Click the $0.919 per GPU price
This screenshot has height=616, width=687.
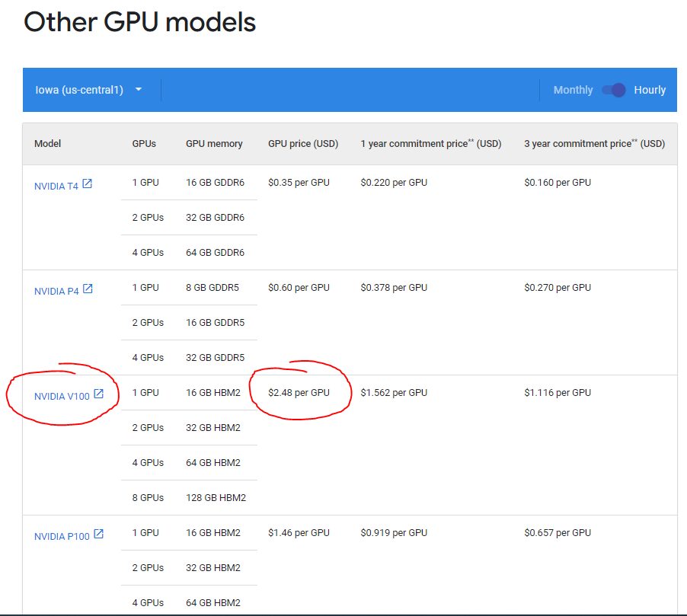394,533
